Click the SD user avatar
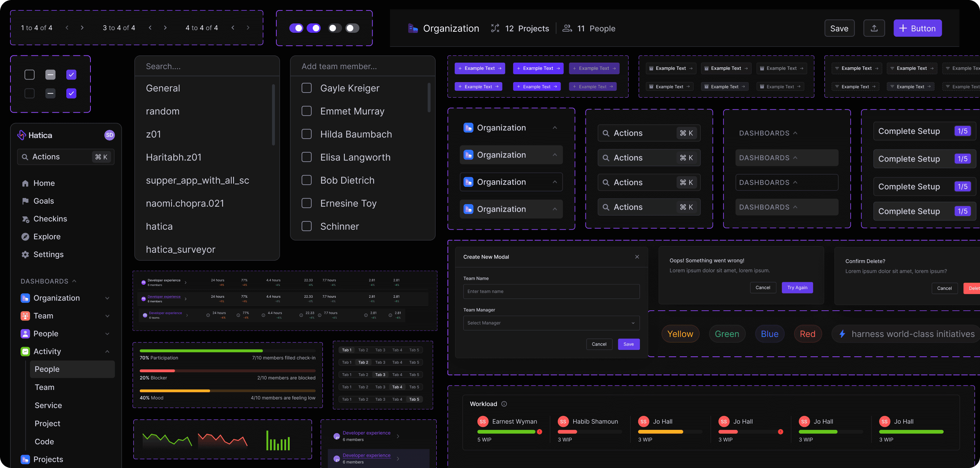The width and height of the screenshot is (980, 468). point(110,135)
